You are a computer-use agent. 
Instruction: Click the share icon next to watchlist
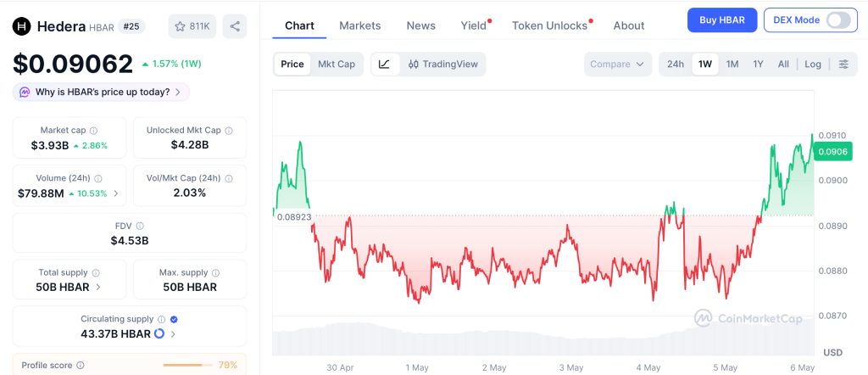tap(235, 26)
